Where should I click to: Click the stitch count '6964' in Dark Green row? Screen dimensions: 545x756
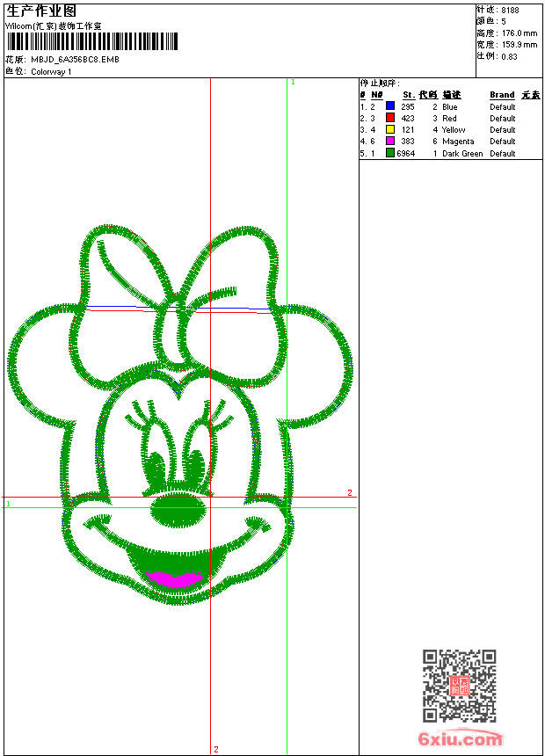(x=405, y=153)
